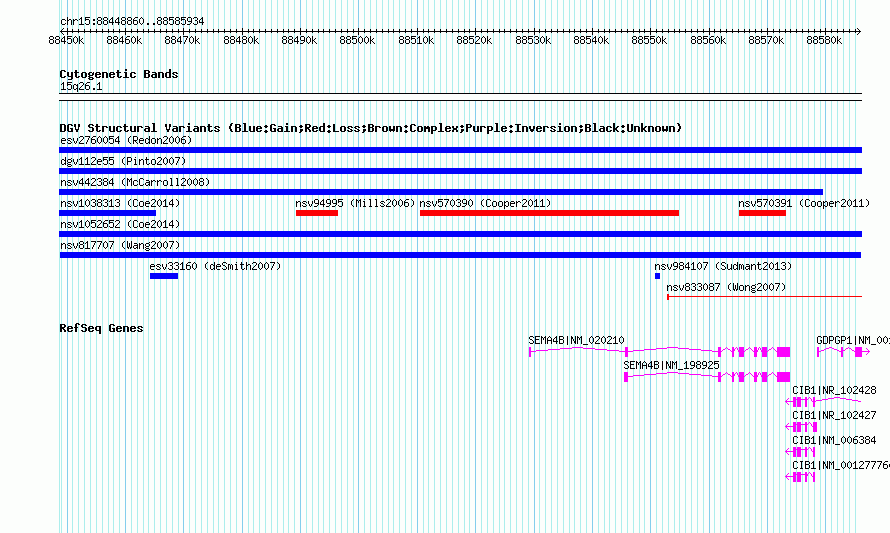Click the esv2760054 (Redon2006) gain bar
Screen dimensions: 890x533
[x=460, y=150]
